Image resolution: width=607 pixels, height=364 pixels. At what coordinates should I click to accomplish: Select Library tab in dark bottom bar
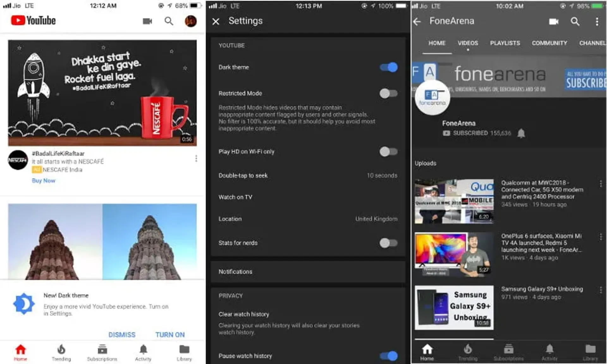(x=590, y=352)
